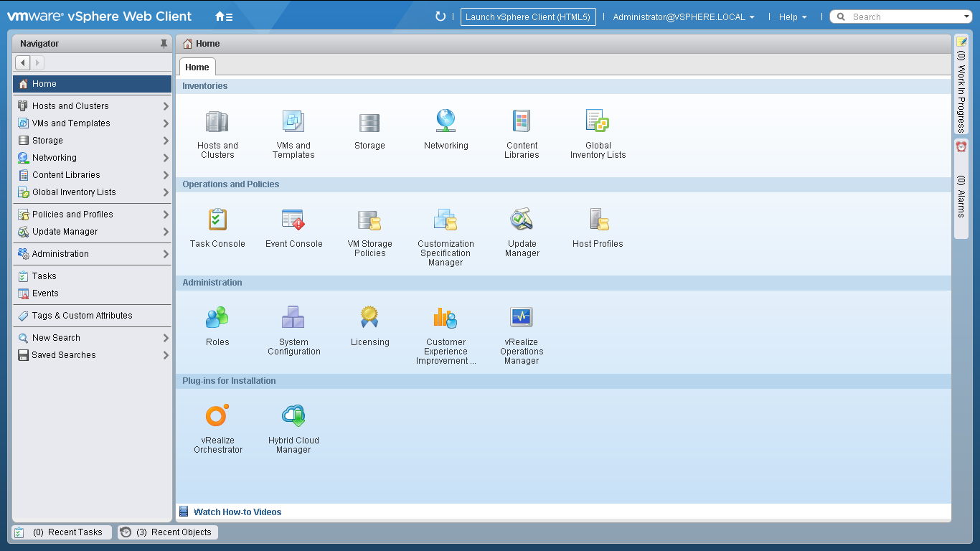980x551 pixels.
Task: Open the Licensing icon
Action: [x=369, y=318]
